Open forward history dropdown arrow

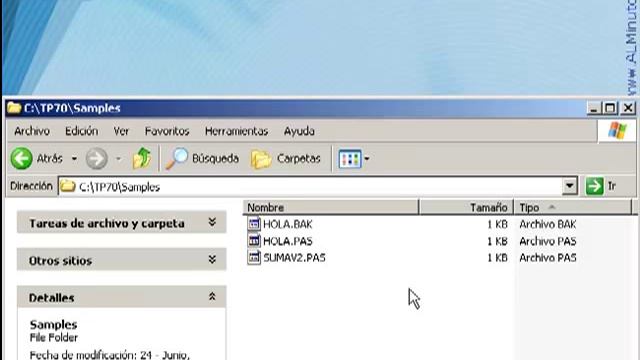coord(118,158)
